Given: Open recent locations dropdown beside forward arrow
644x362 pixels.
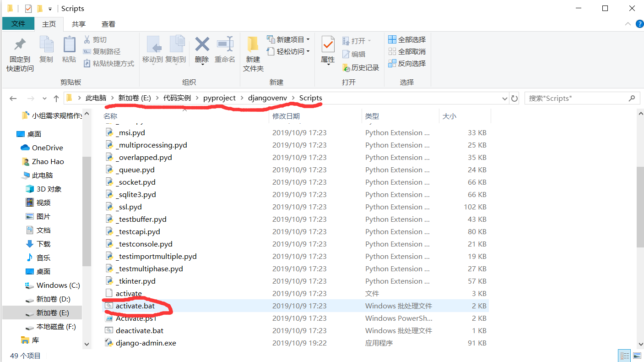Looking at the screenshot, I should click(x=44, y=99).
